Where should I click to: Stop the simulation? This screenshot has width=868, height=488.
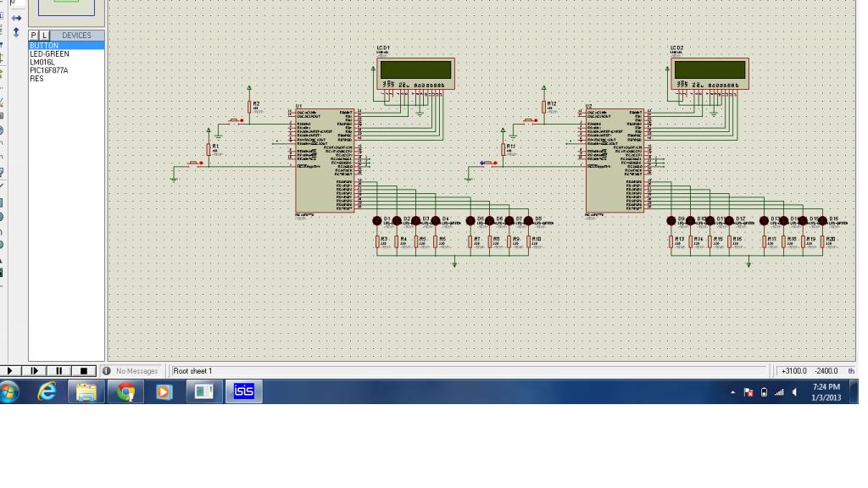pyautogui.click(x=84, y=371)
